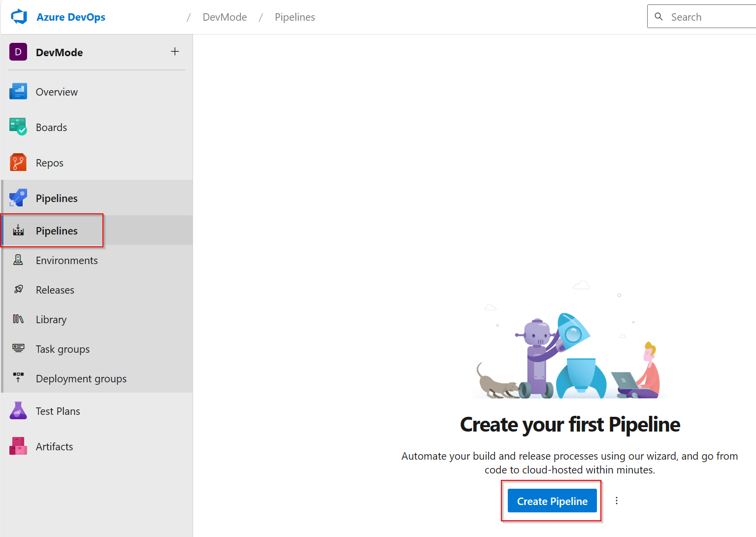Click inside the Search input field
Image resolution: width=756 pixels, height=537 pixels.
pos(704,16)
